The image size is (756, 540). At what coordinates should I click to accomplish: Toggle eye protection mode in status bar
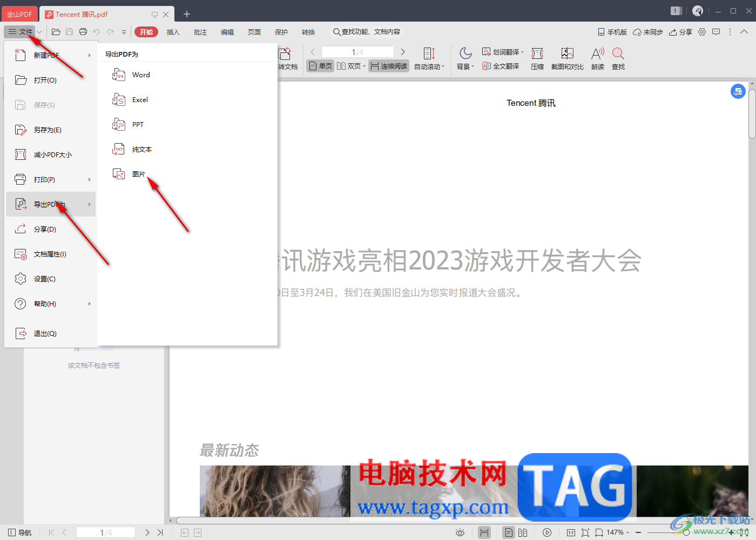[x=460, y=532]
